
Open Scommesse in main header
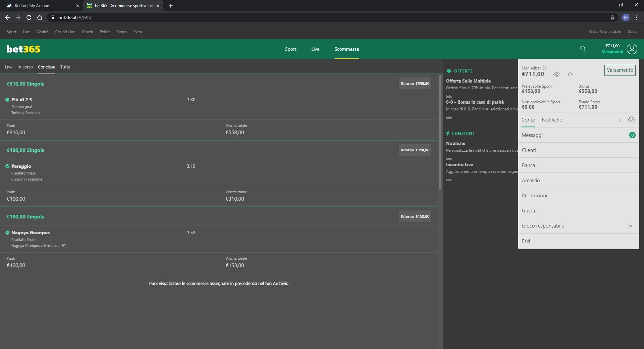(346, 49)
